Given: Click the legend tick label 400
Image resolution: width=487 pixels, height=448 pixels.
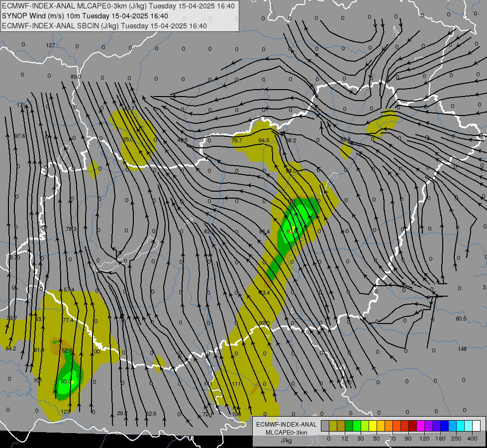Looking at the screenshot, I should [x=472, y=439].
